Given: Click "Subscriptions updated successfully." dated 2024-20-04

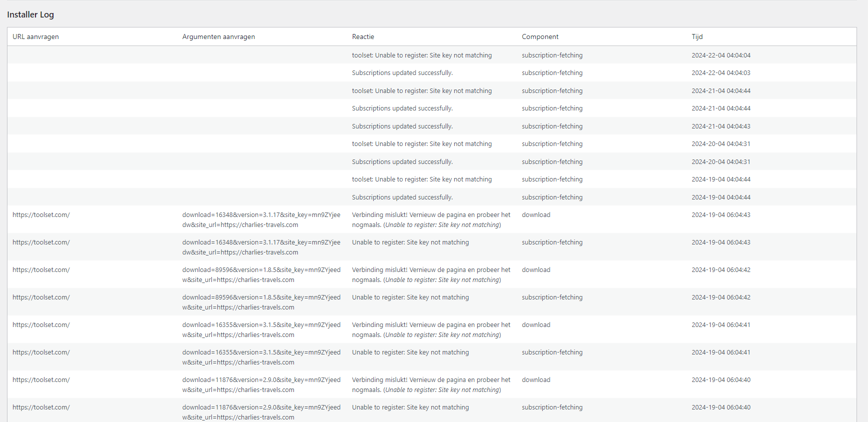Looking at the screenshot, I should pos(402,162).
